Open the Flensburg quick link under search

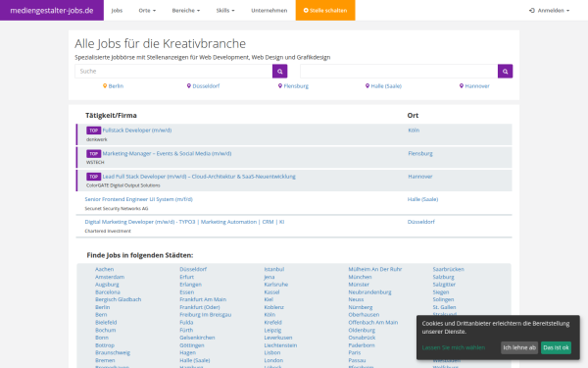(293, 86)
